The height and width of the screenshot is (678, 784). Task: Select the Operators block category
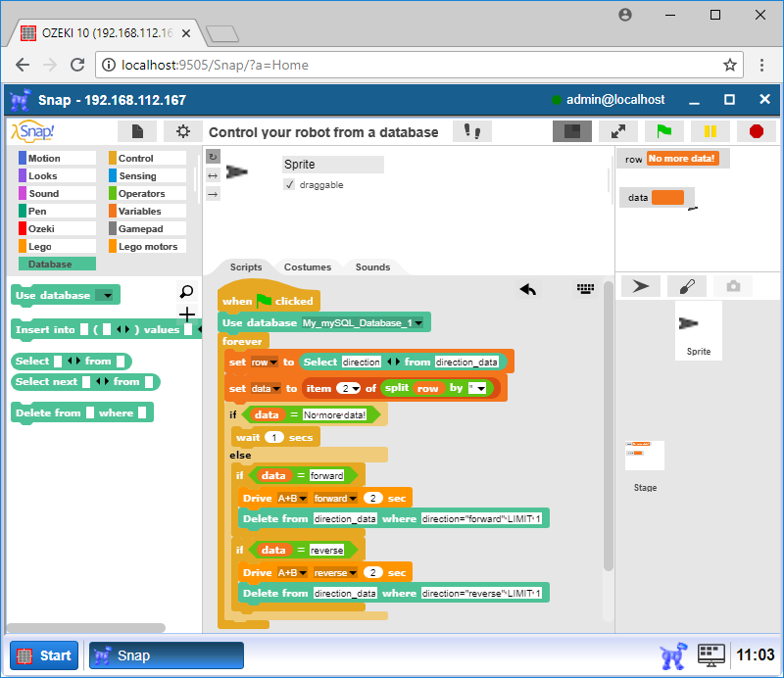[148, 193]
